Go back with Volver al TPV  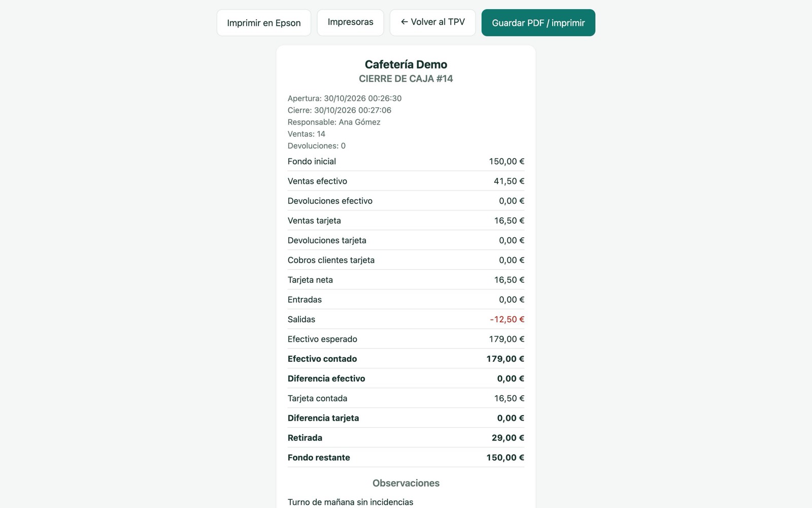(433, 22)
